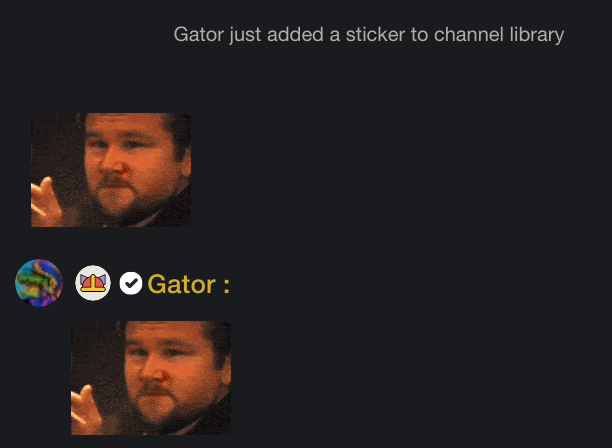This screenshot has width=612, height=448.
Task: Click the raised hand in Gator's sticker message
Action: click(85, 410)
